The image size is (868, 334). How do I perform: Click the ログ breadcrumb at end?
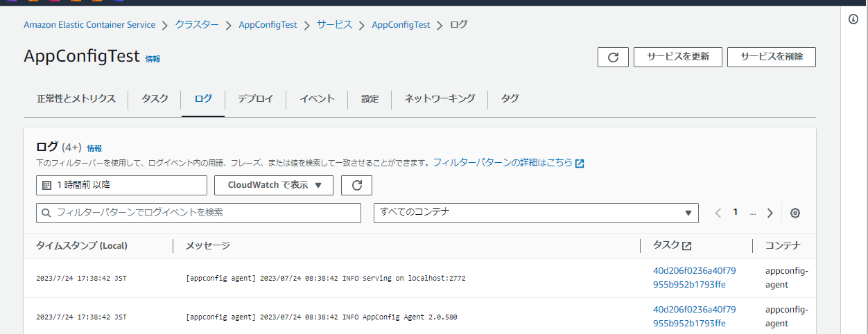pyautogui.click(x=459, y=25)
